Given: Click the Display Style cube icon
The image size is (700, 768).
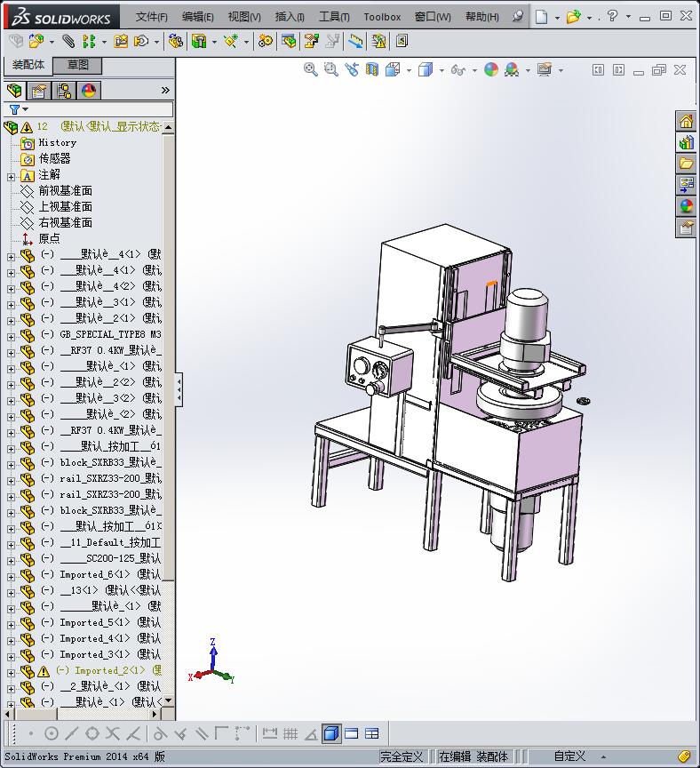Looking at the screenshot, I should [426, 69].
